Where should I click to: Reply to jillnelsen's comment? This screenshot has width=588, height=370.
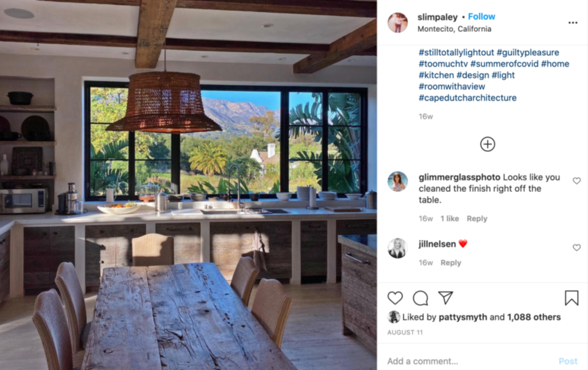coord(451,263)
